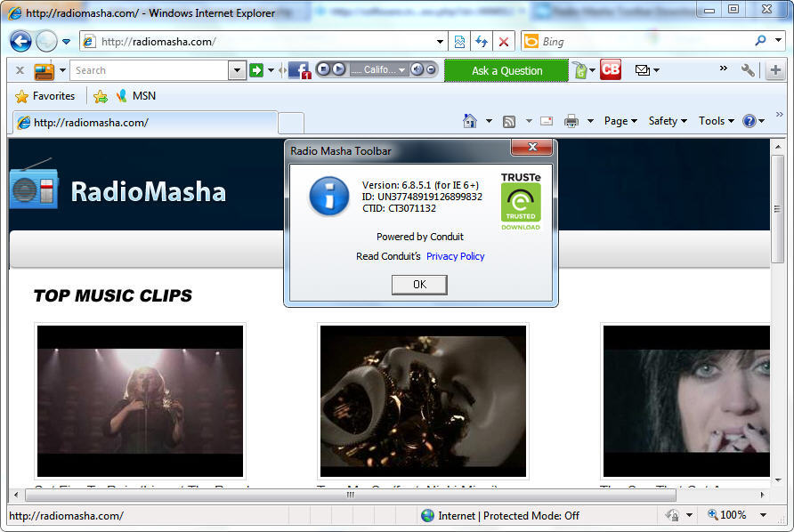The height and width of the screenshot is (532, 794).
Task: Expand the address bar URL dropdown
Action: [440, 42]
